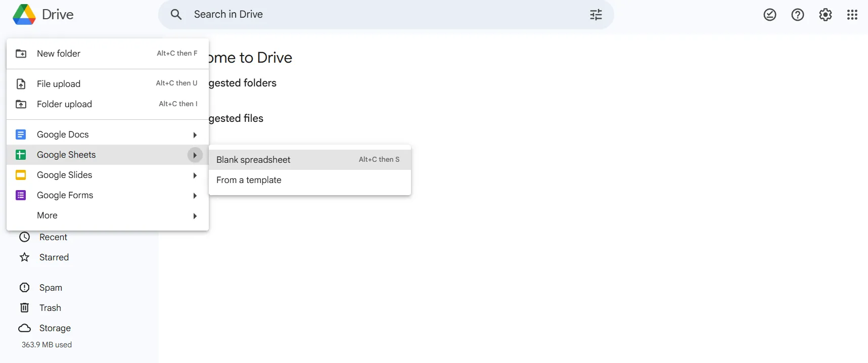Select Google Slides menu entry
Screen dimensions: 868x363
click(x=108, y=175)
